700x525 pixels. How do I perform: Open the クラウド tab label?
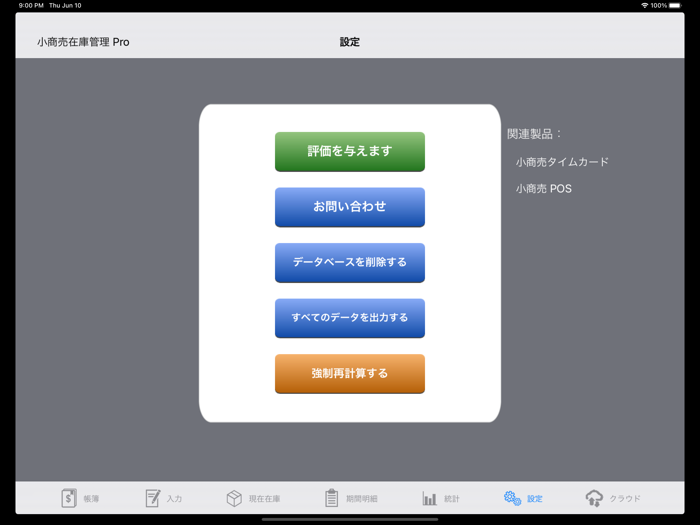coord(625,499)
